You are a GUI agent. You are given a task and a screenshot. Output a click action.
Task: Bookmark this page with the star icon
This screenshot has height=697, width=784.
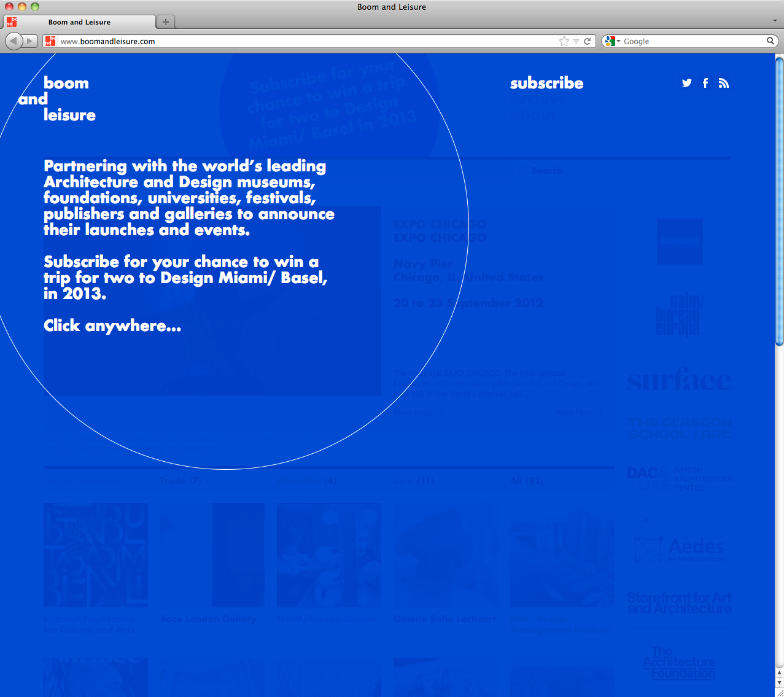click(564, 41)
